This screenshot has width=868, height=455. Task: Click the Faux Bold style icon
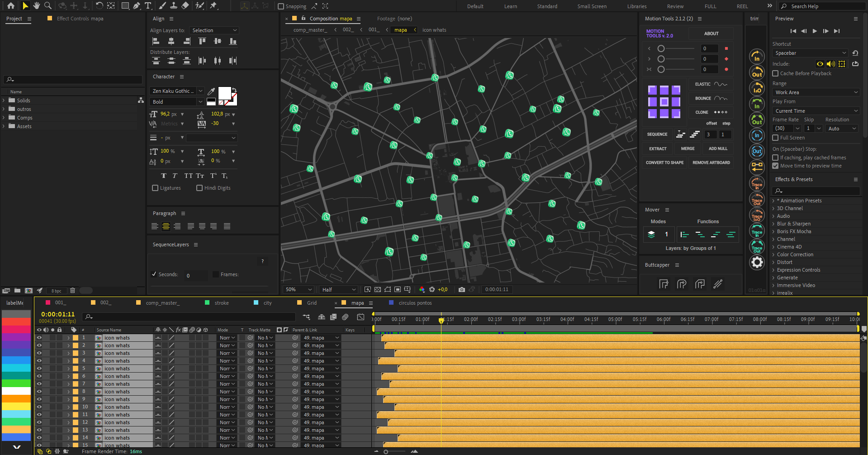[164, 176]
